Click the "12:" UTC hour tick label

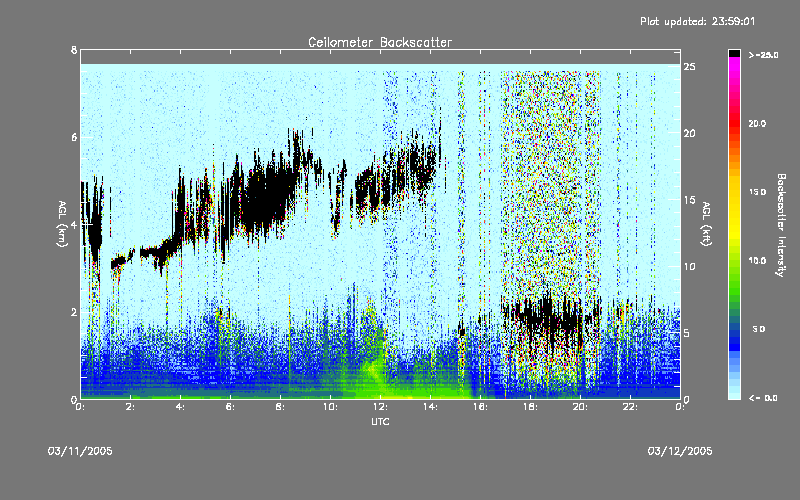pyautogui.click(x=381, y=407)
